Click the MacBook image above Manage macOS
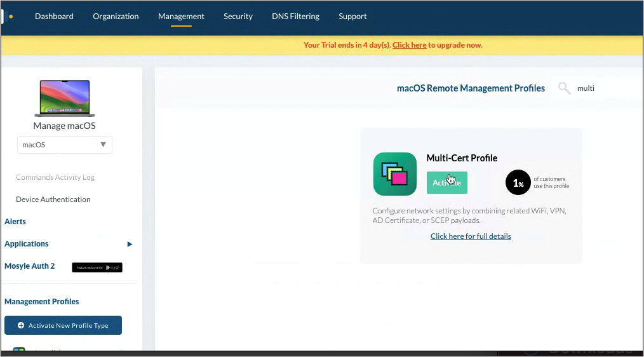 65,98
